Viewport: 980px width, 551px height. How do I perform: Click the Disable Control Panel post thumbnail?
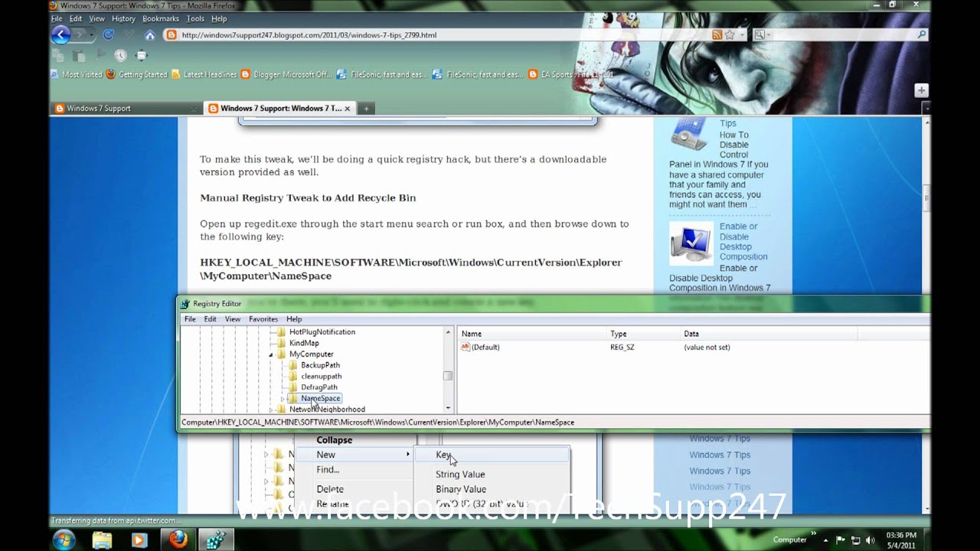coord(690,135)
